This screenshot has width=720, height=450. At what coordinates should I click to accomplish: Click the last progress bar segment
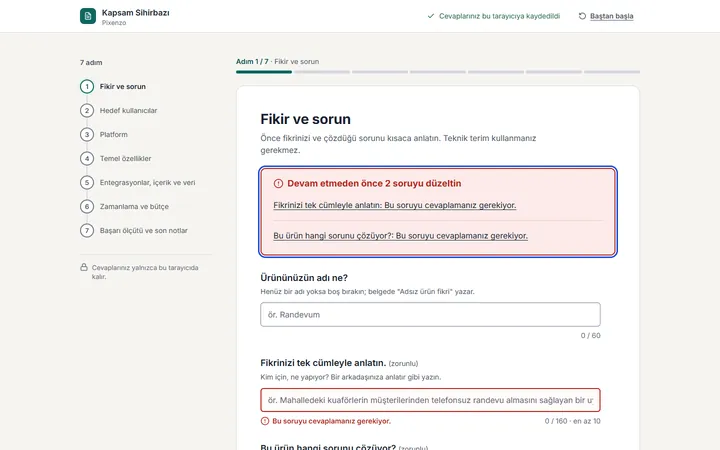(612, 72)
